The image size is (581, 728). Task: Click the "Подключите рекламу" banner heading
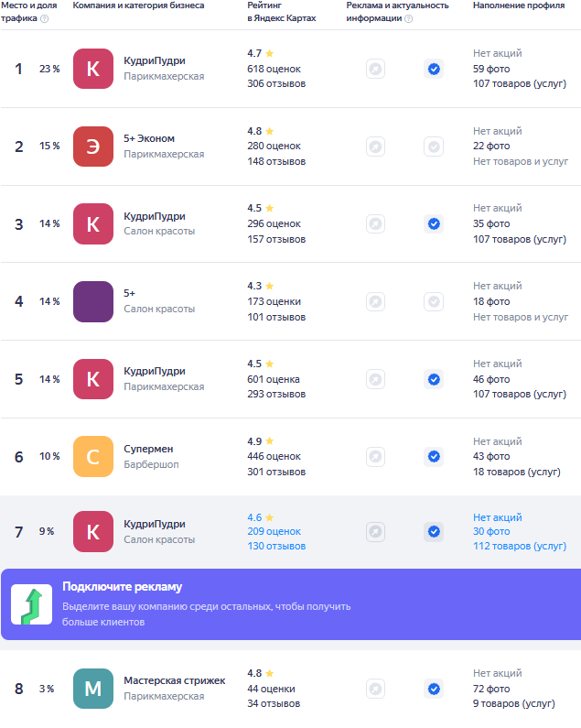pos(123,587)
